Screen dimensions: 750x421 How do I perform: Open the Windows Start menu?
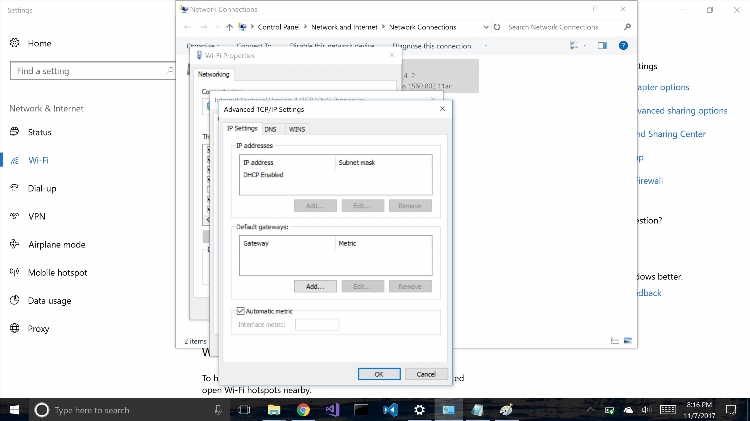(x=14, y=410)
